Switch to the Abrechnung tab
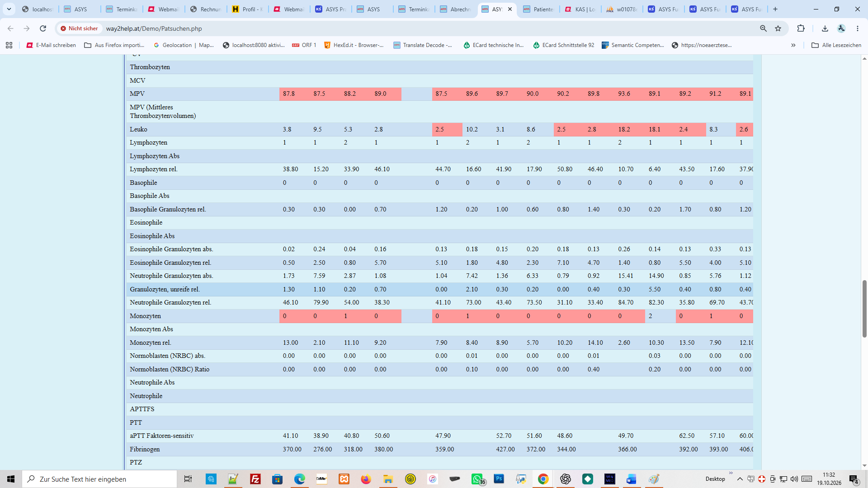 click(x=456, y=9)
